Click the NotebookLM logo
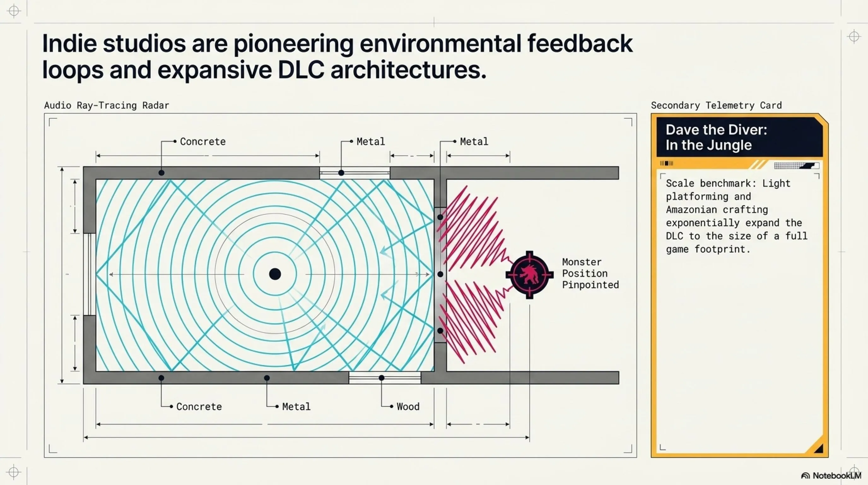This screenshot has height=485, width=868. coord(831,476)
